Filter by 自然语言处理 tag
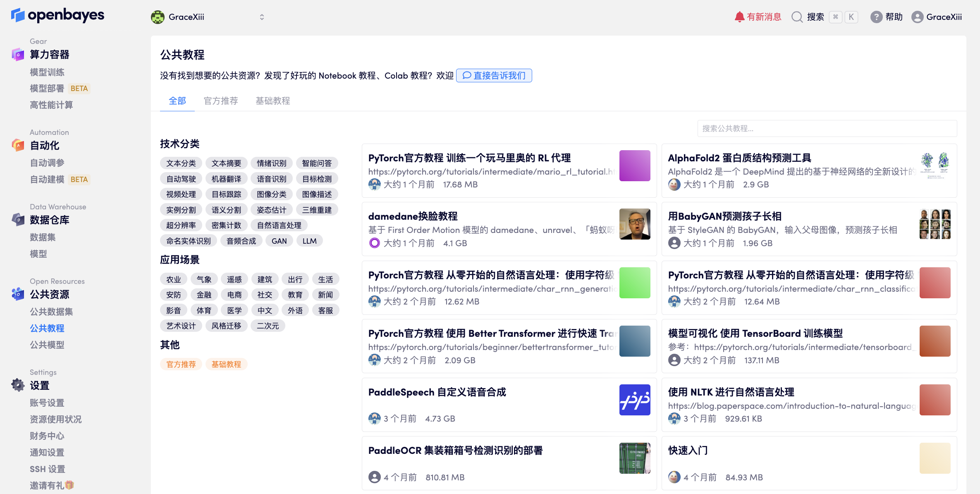Screen dimensions: 980x494 279,225
